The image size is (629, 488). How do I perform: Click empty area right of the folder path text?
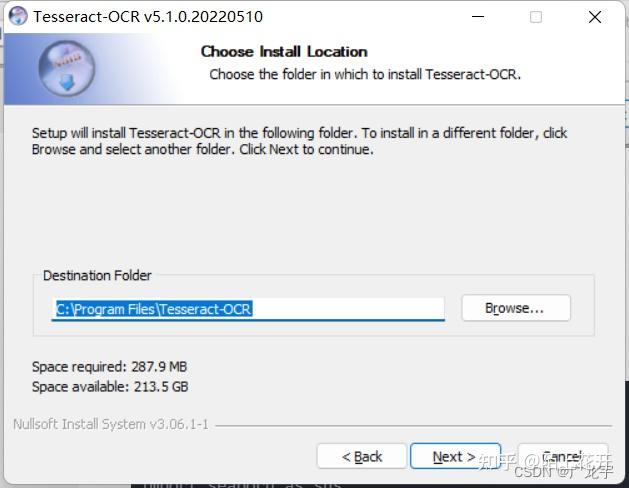point(348,309)
